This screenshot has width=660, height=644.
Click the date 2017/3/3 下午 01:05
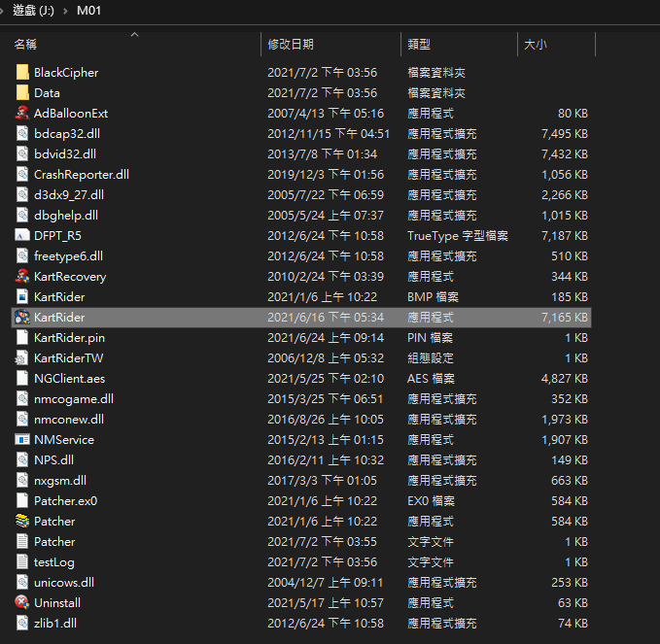click(323, 481)
